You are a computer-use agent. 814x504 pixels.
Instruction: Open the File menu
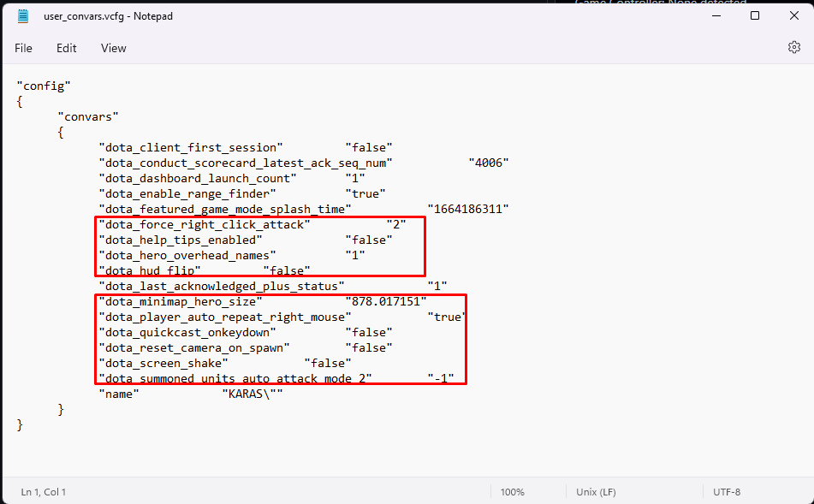[23, 48]
